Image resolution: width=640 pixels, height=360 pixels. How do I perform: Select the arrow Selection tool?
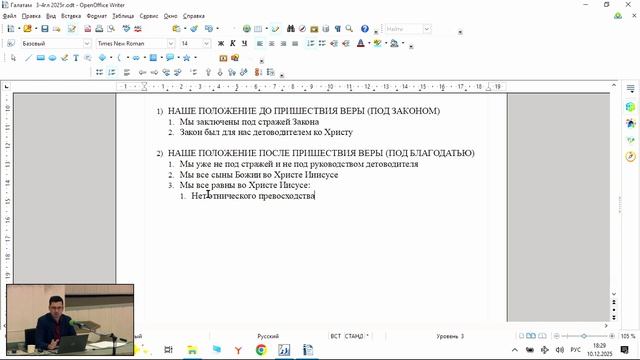[x=13, y=58]
